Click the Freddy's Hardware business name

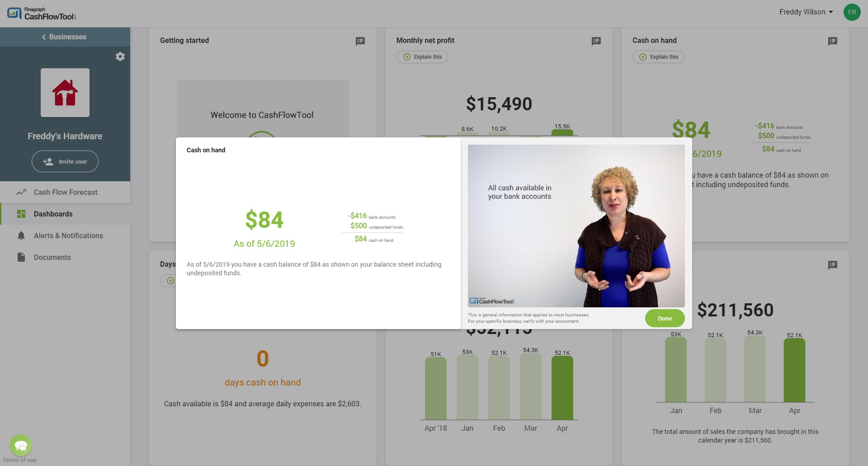pos(65,136)
